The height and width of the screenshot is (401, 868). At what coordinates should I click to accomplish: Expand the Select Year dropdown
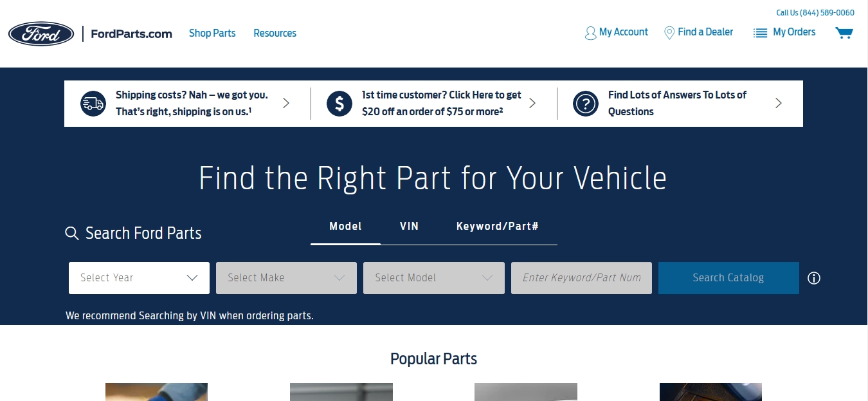pyautogui.click(x=139, y=278)
